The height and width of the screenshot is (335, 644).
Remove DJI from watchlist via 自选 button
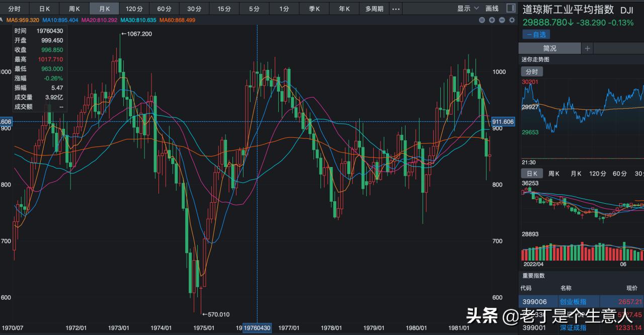click(x=536, y=35)
